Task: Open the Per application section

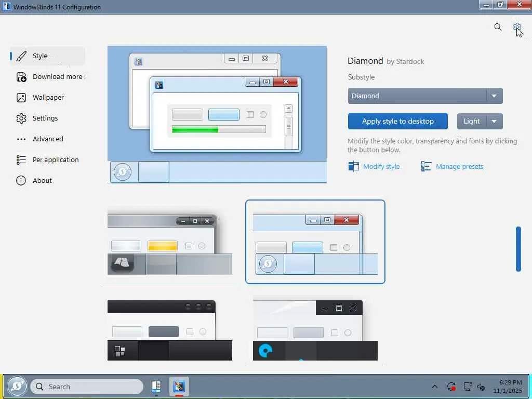Action: [x=47, y=160]
